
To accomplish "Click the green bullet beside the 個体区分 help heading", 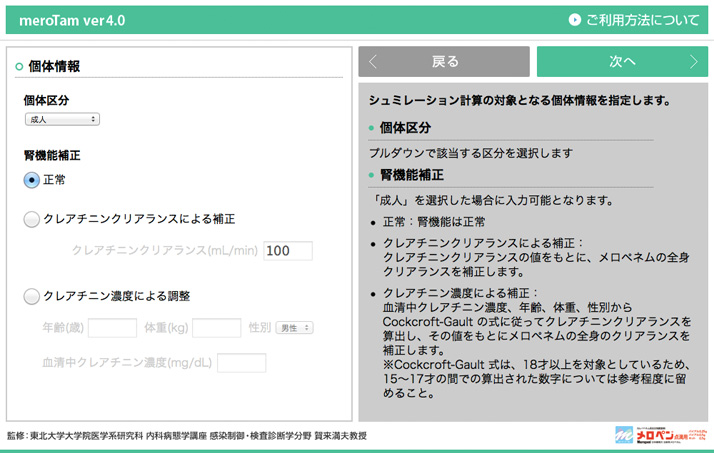I will [372, 129].
